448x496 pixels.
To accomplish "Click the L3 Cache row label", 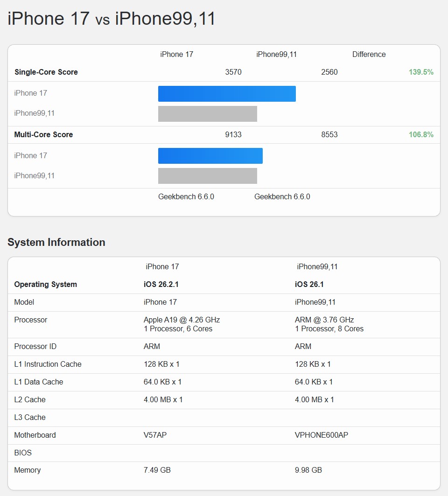I will (x=30, y=418).
